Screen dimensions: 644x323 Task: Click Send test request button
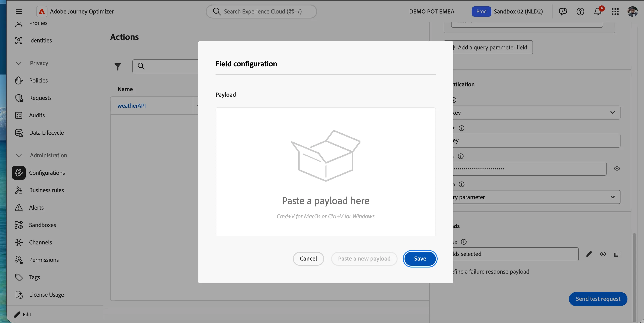598,299
